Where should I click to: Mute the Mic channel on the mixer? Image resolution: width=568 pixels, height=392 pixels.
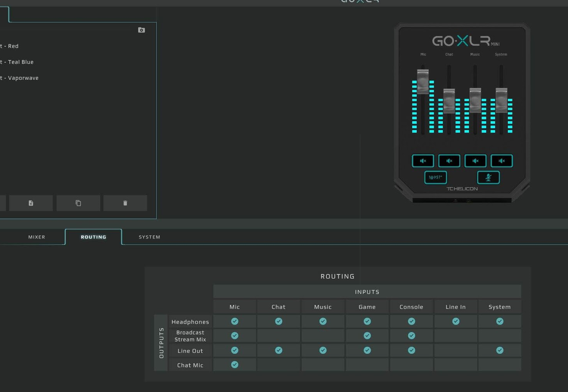tap(423, 161)
